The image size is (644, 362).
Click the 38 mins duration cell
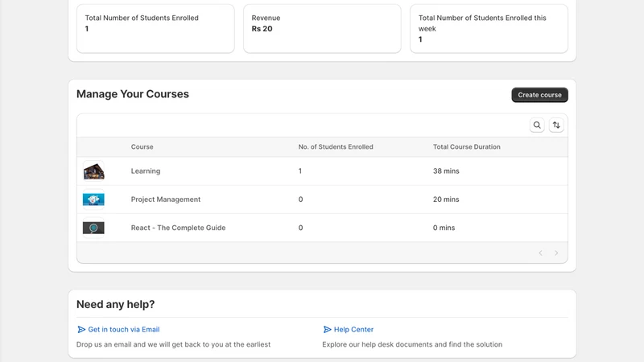(x=446, y=171)
